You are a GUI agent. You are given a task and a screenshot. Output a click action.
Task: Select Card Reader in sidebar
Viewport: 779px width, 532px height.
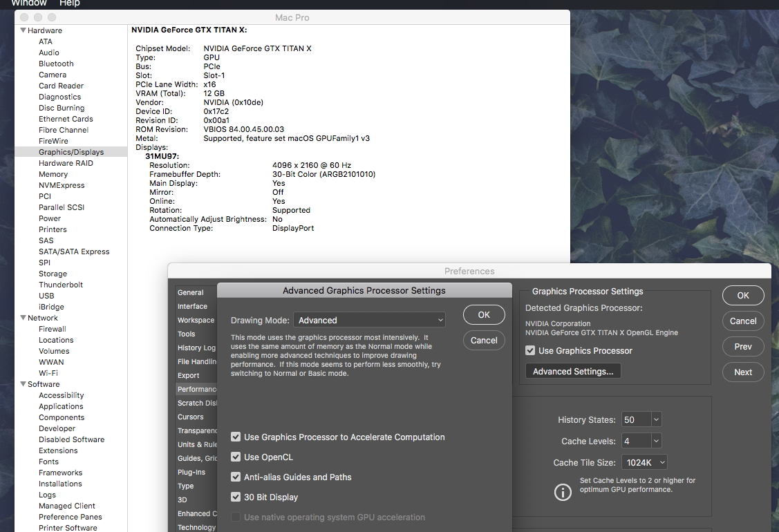click(x=61, y=86)
